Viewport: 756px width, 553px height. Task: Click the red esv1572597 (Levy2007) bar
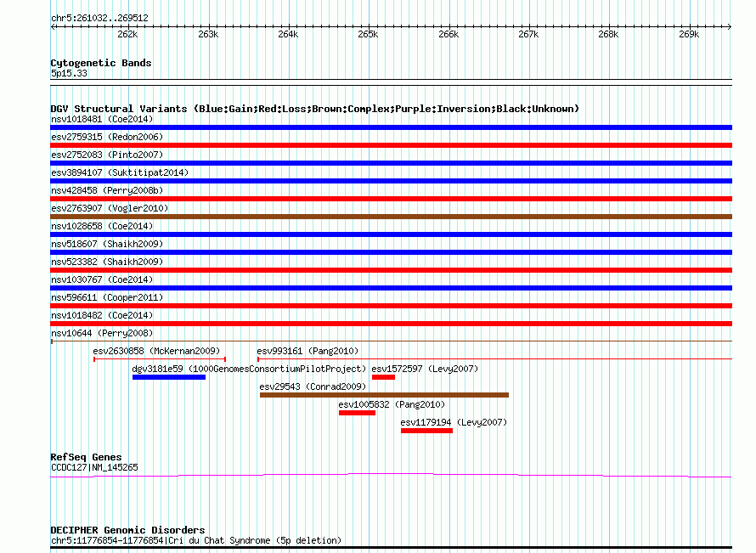tap(383, 377)
